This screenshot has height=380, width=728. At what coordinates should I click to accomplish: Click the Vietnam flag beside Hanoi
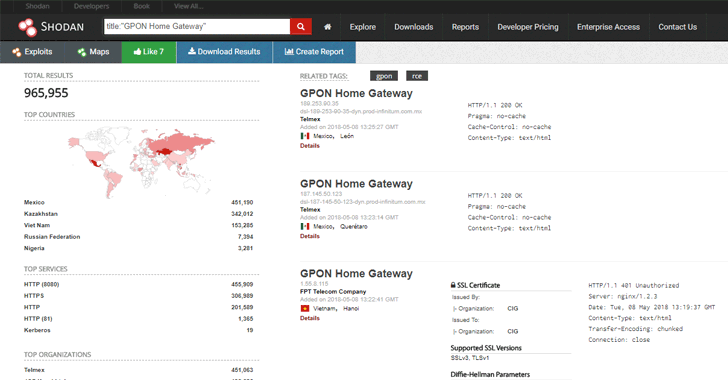click(305, 308)
